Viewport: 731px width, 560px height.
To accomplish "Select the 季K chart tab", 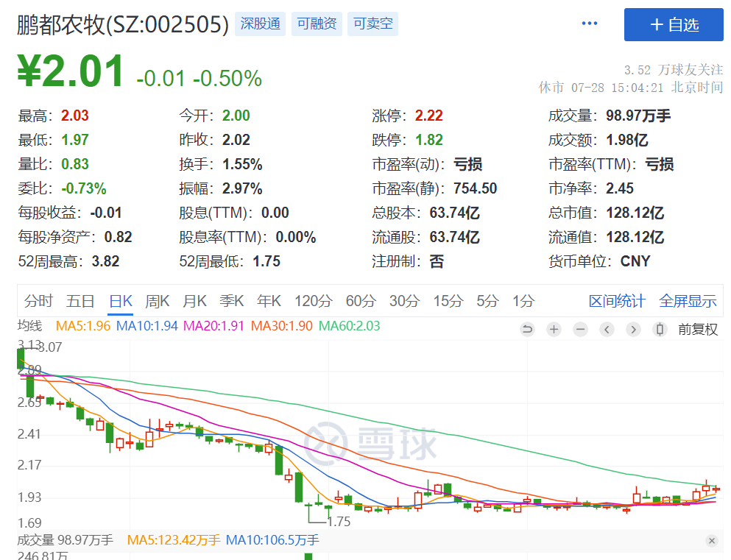I will tap(232, 301).
